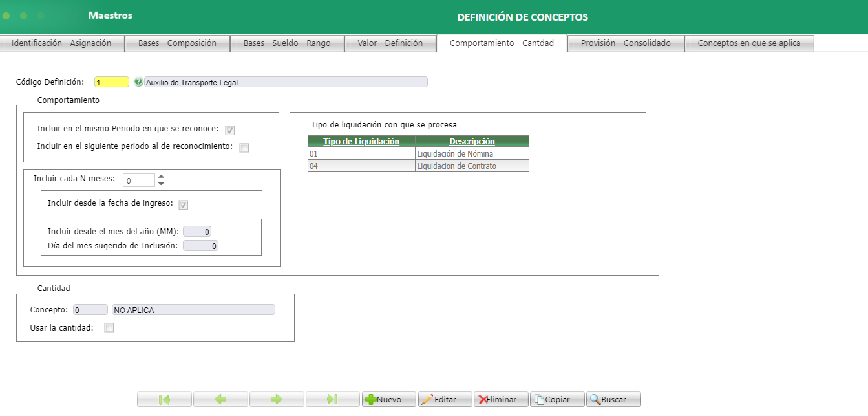Click inside the Código Definición input field
The image size is (868, 416).
tap(111, 82)
